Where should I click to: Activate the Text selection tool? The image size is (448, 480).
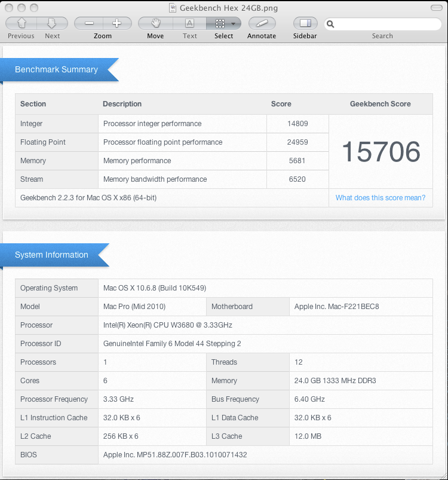point(189,23)
